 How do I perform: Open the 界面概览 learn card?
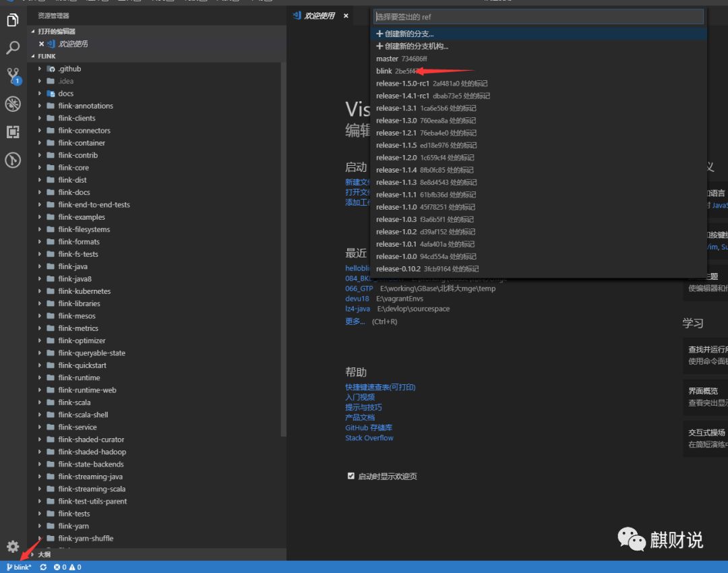[706, 397]
